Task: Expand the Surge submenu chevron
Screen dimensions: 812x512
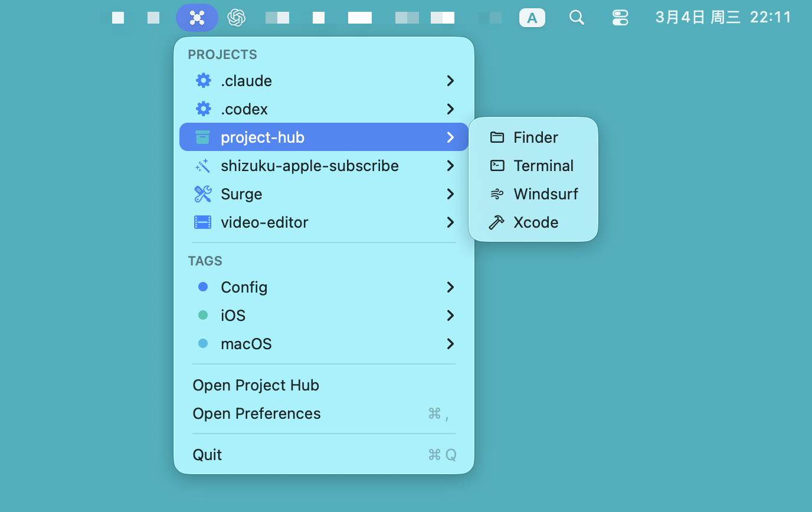Action: (450, 193)
